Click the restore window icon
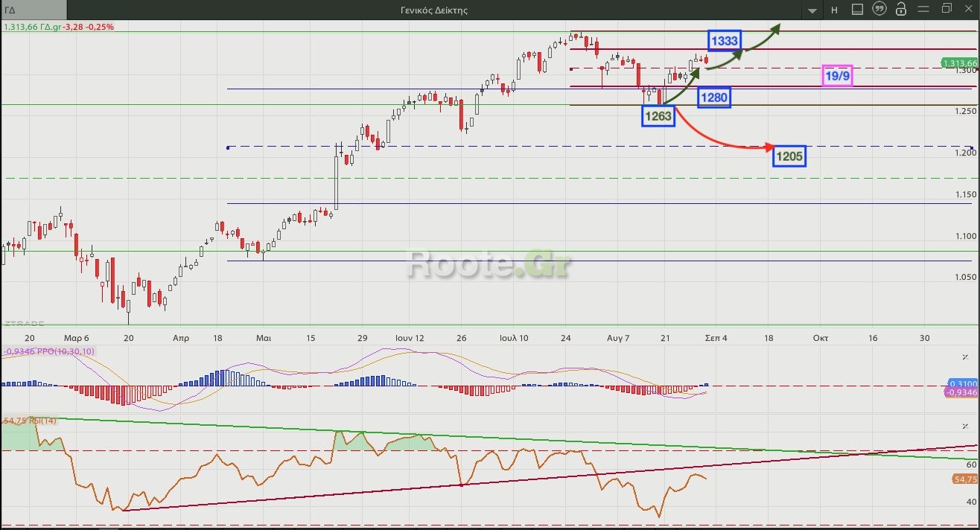The height and width of the screenshot is (530, 980). coord(946,9)
